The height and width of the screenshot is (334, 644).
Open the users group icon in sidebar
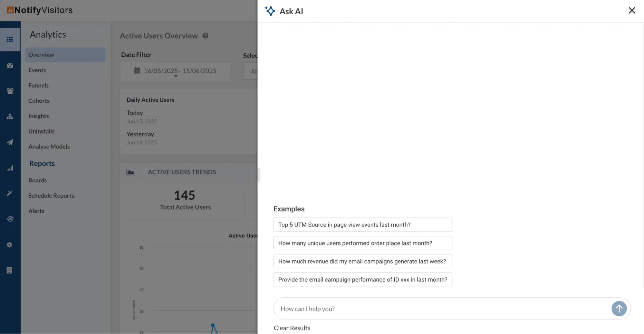point(10,91)
